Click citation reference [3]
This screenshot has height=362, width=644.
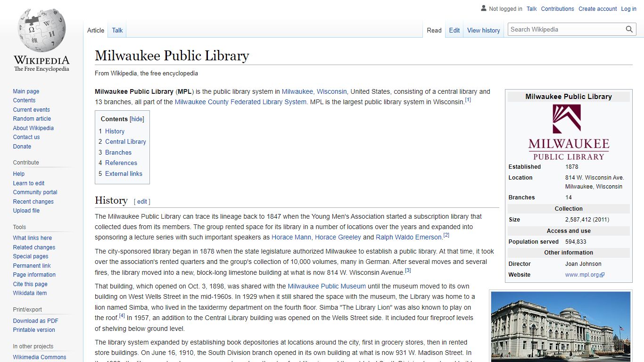point(408,270)
